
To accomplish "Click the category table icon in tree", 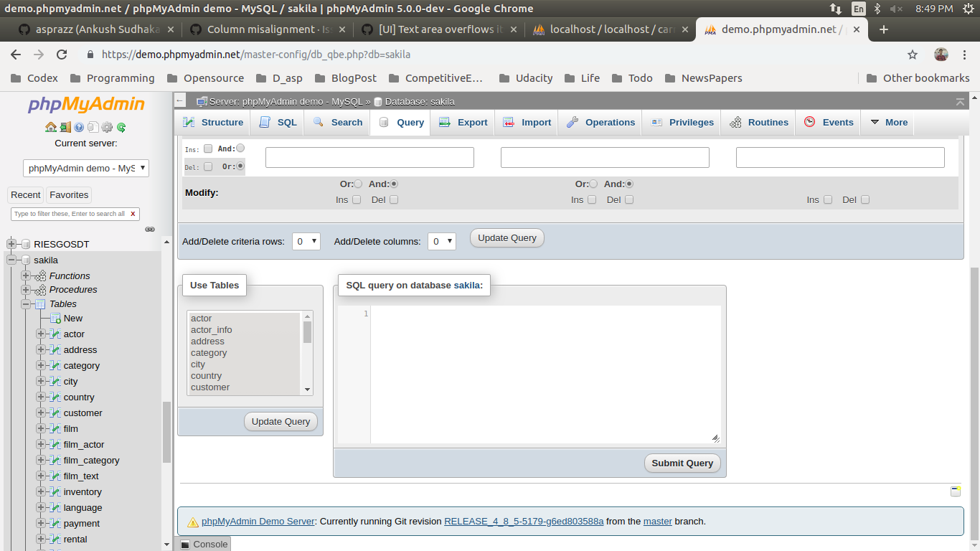I will 55,366.
